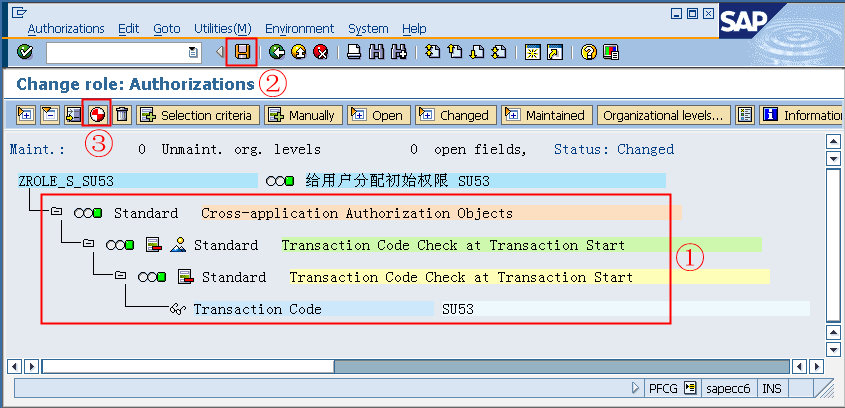The image size is (845, 408).
Task: Open Find with the binoculars icon
Action: 376,52
